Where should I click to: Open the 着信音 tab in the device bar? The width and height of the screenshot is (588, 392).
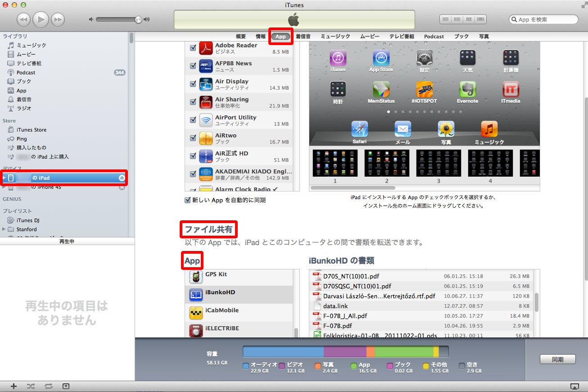(303, 36)
